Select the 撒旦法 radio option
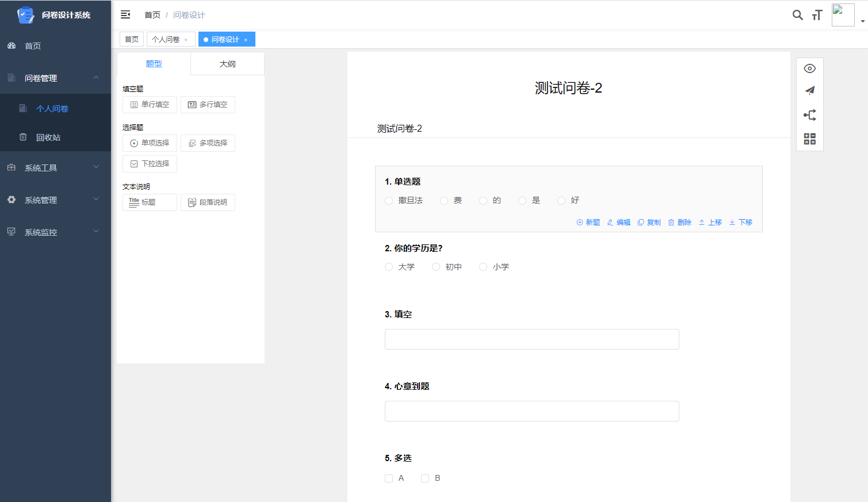This screenshot has height=502, width=868. click(389, 201)
